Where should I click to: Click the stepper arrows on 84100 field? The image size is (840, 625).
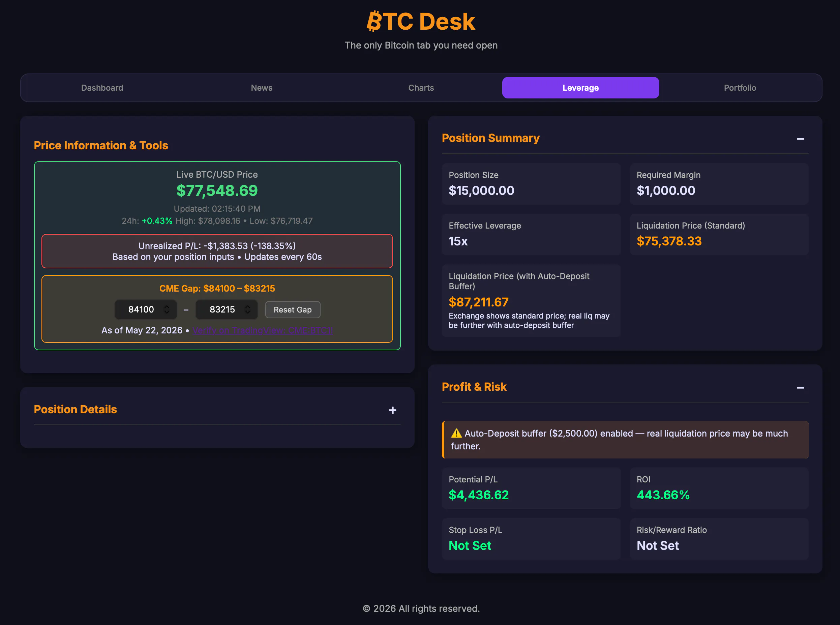(x=167, y=309)
